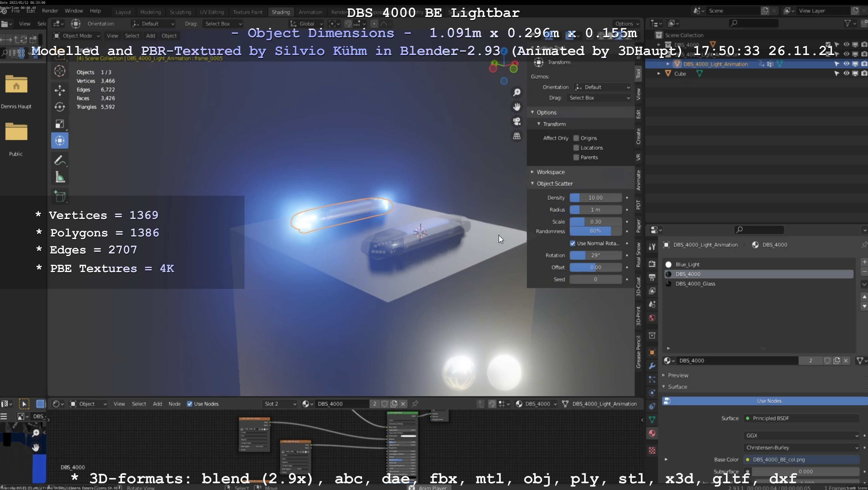
Task: Toggle the camera view icon
Action: (x=516, y=121)
